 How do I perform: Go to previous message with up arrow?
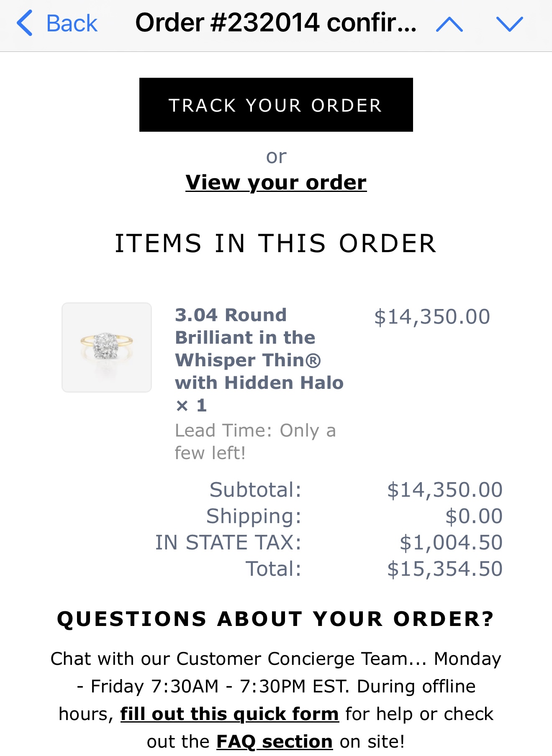point(449,24)
